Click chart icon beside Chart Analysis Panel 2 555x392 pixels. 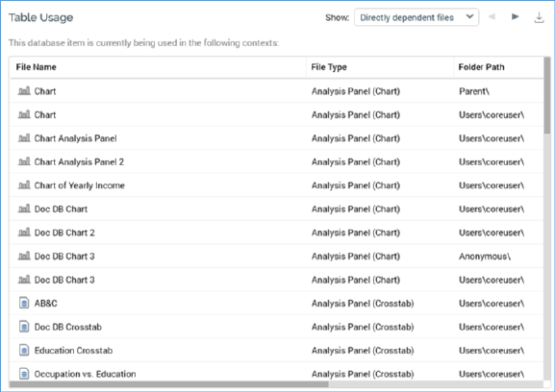[24, 161]
